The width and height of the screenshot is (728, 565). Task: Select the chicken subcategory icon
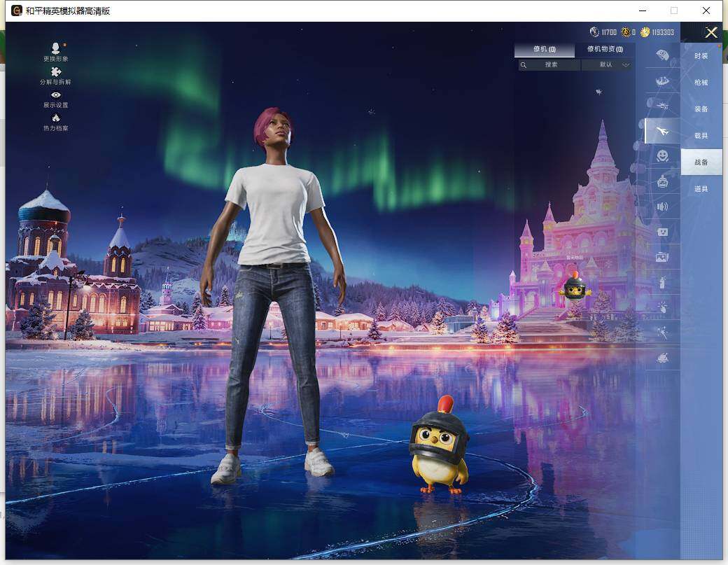[x=662, y=358]
